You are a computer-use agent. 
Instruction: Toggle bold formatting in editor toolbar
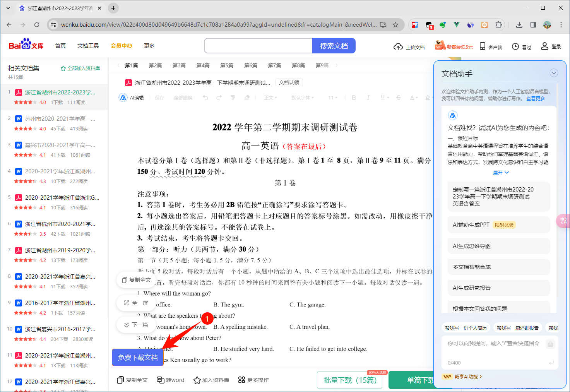[x=354, y=98]
